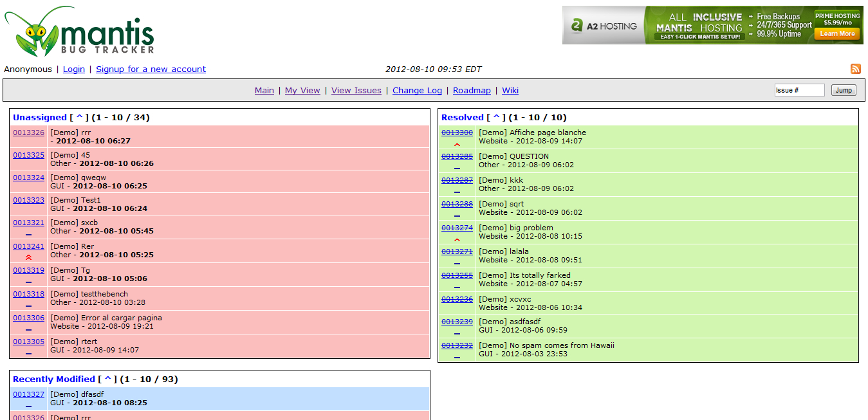Image resolution: width=868 pixels, height=420 pixels.
Task: Open recently modified issue 0013327
Action: point(29,394)
